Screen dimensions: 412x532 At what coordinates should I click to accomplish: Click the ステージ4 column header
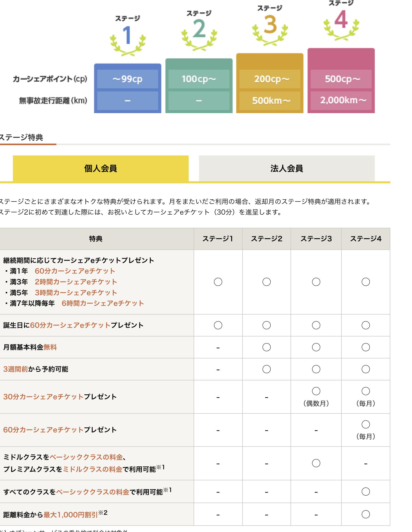(x=366, y=239)
